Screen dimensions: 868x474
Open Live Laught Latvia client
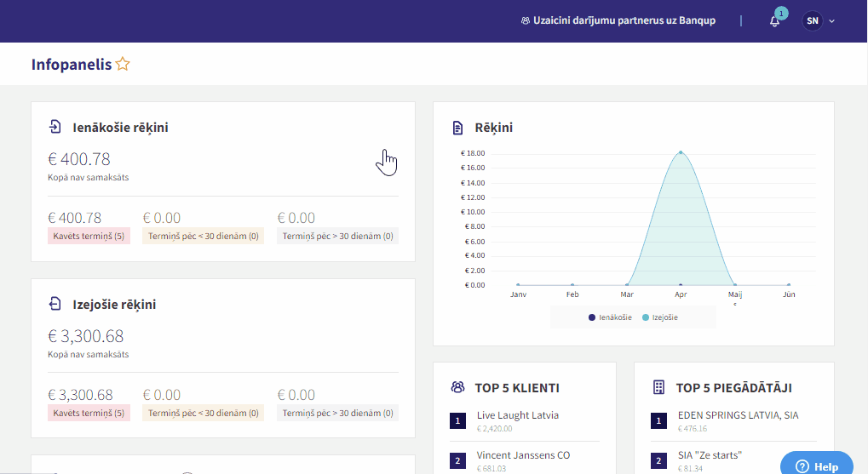[518, 414]
